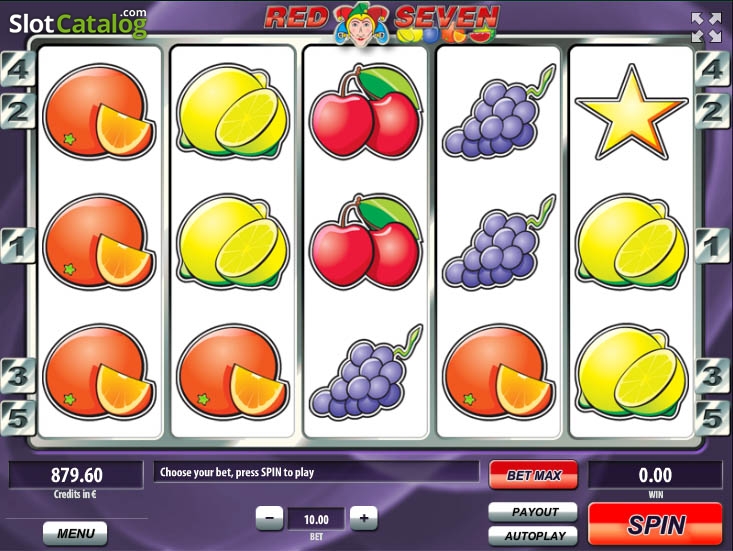Click the 0.00 WIN display
The height and width of the screenshot is (551, 733).
click(655, 475)
